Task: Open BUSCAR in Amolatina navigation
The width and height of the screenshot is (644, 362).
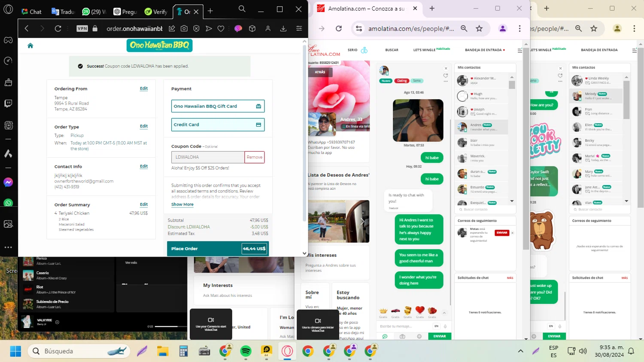Action: [x=392, y=50]
